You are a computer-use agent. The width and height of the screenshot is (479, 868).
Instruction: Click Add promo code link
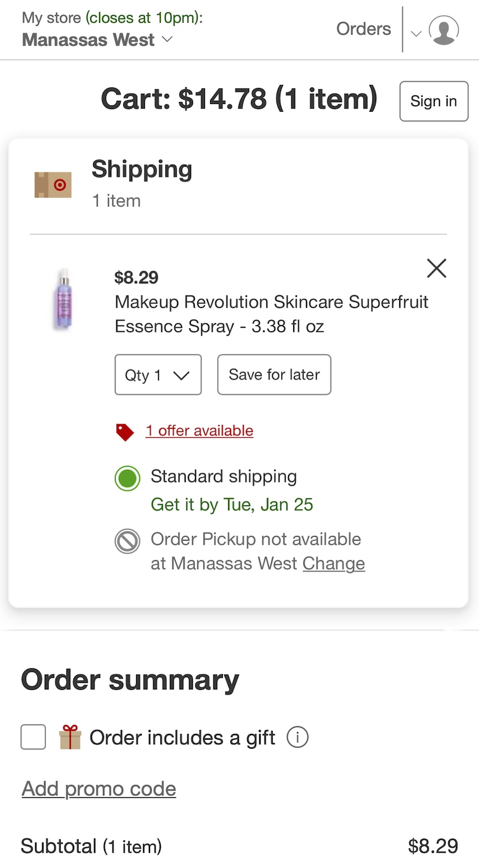[x=99, y=789]
